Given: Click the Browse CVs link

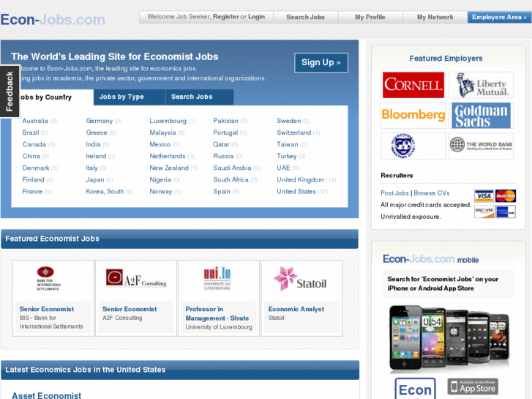Looking at the screenshot, I should 431,193.
